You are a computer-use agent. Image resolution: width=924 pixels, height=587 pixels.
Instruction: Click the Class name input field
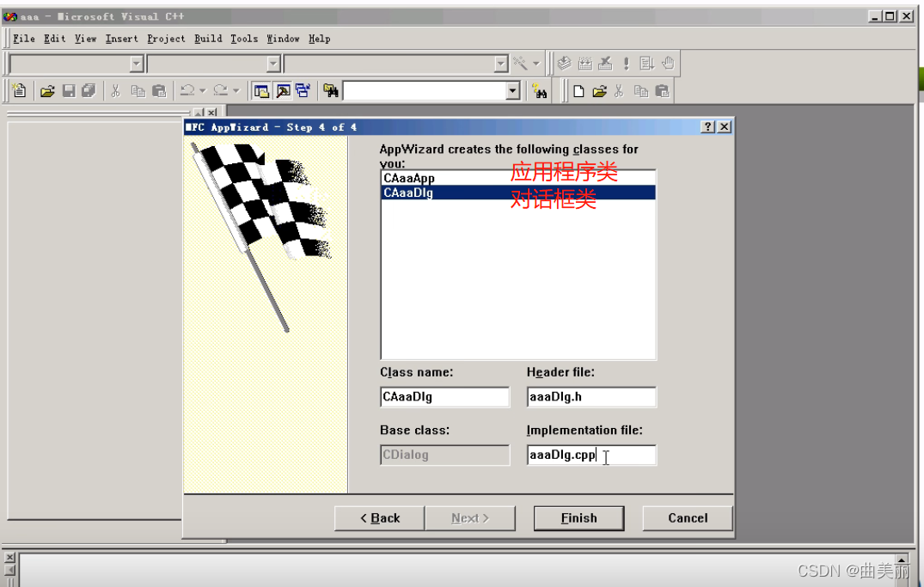click(x=445, y=397)
